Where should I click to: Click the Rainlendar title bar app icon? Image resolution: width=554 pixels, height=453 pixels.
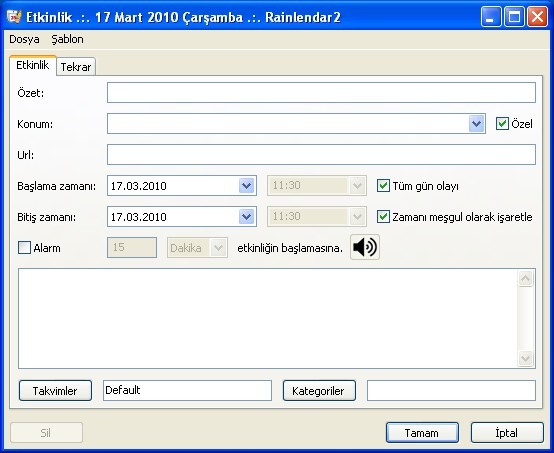click(14, 17)
